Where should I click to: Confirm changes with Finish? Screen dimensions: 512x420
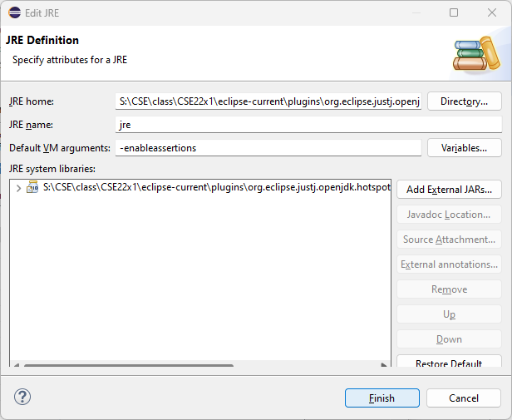click(382, 398)
